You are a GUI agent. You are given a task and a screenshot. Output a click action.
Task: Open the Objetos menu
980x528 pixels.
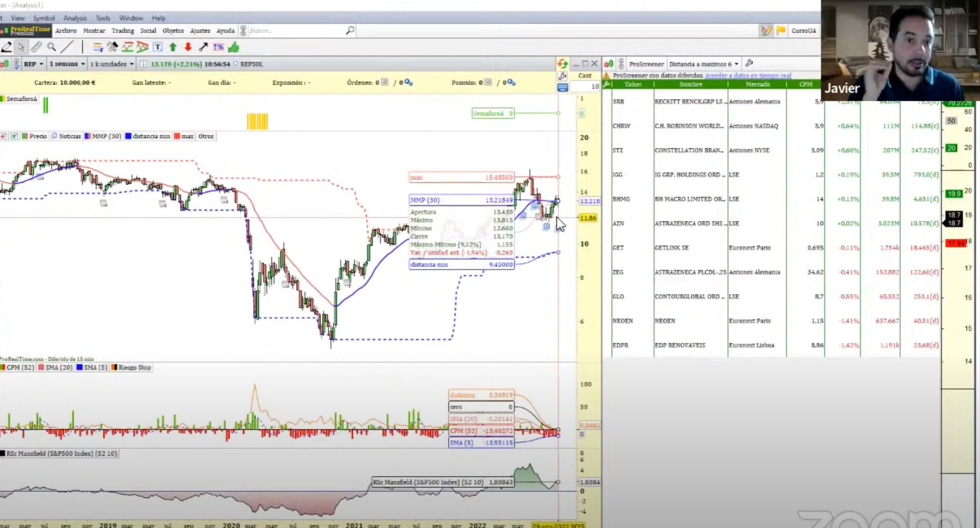tap(173, 31)
